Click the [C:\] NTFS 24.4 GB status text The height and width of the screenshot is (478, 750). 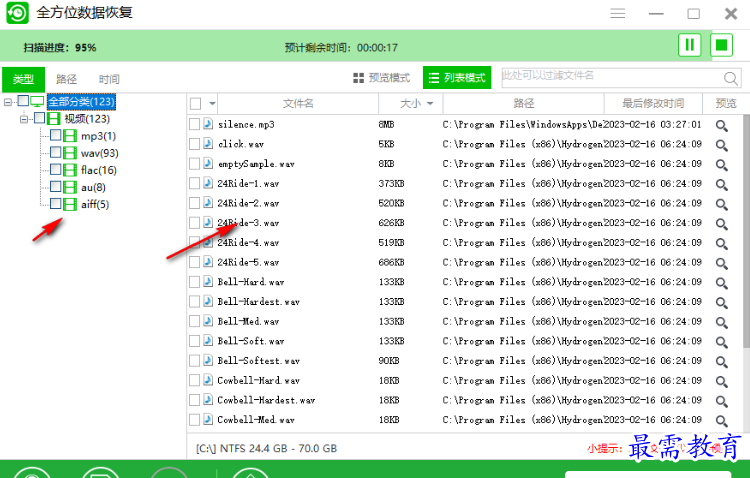coord(266,448)
